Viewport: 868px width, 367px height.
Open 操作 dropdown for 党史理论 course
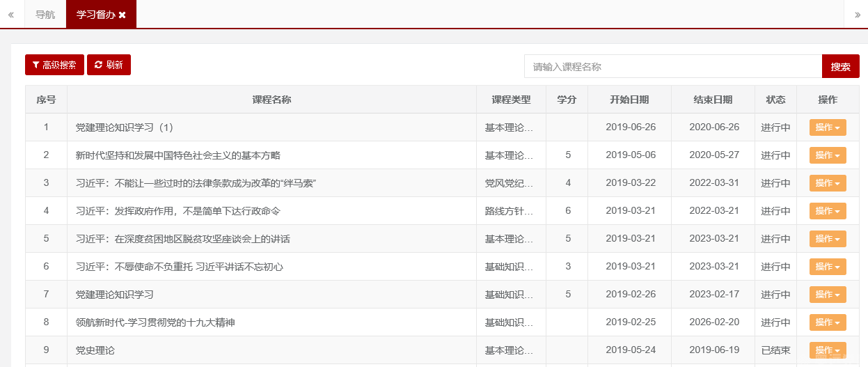(x=828, y=350)
